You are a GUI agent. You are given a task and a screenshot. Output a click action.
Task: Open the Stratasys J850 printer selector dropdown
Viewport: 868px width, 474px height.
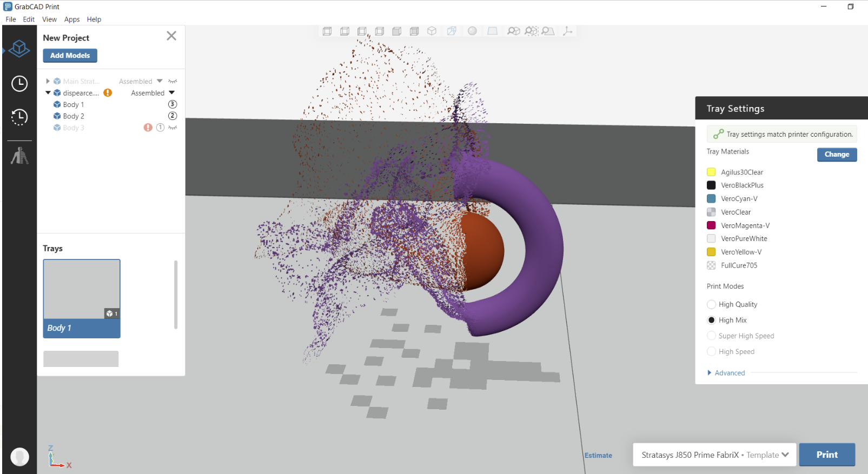(x=714, y=455)
